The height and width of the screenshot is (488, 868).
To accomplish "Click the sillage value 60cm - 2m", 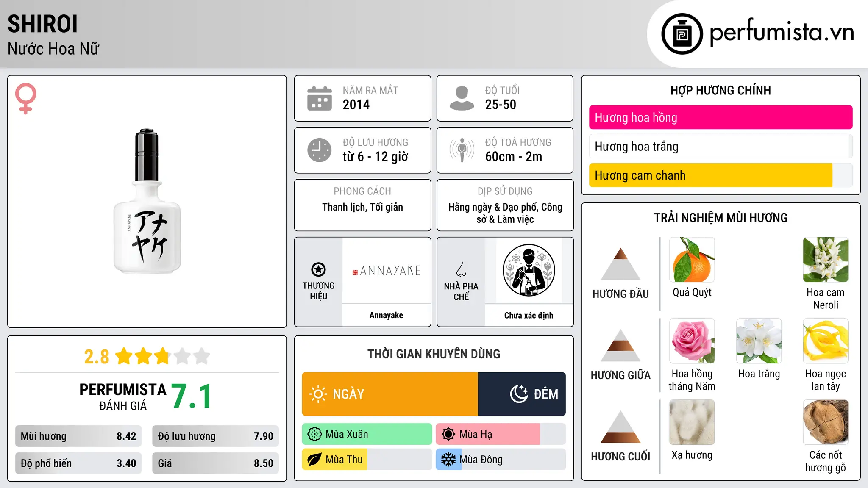I will click(x=514, y=157).
